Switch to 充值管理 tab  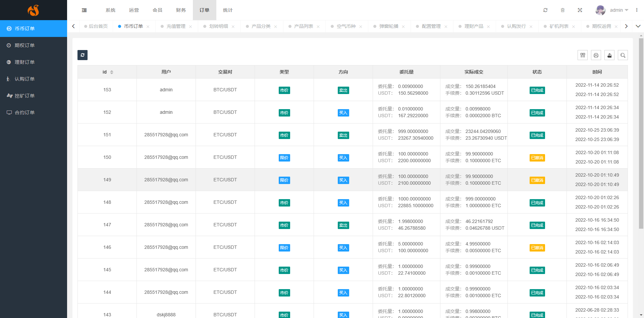click(x=176, y=26)
